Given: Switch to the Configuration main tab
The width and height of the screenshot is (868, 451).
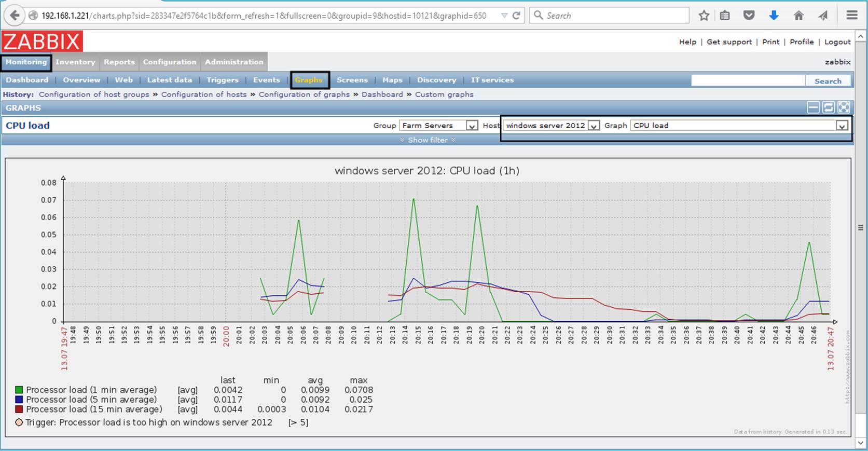Looking at the screenshot, I should [169, 62].
